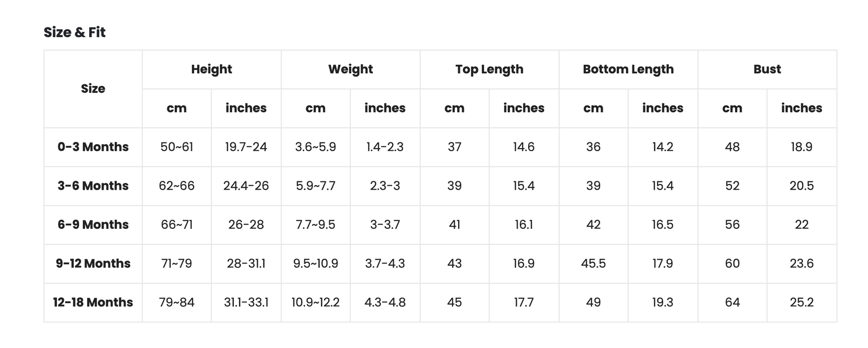Select the 9-12 Months row label
868x348 pixels.
pos(93,264)
